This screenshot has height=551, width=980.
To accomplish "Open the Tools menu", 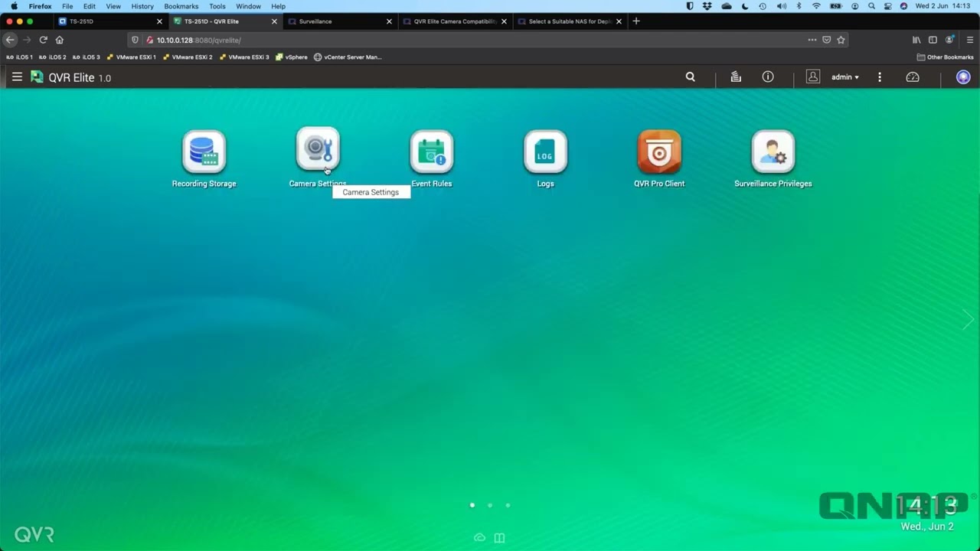I will point(217,6).
